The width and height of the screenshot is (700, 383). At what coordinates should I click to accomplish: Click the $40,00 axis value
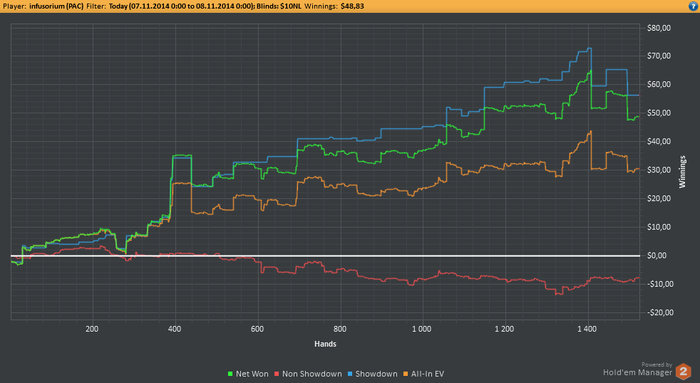659,142
